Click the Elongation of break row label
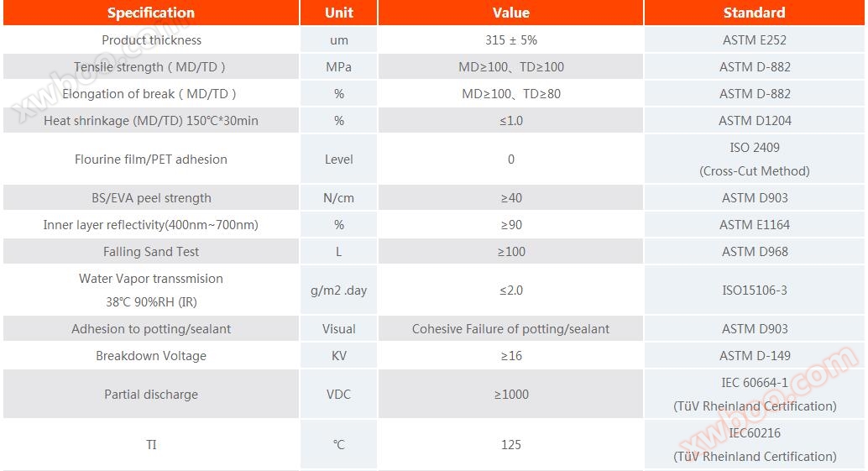The width and height of the screenshot is (868, 471). pos(151,93)
